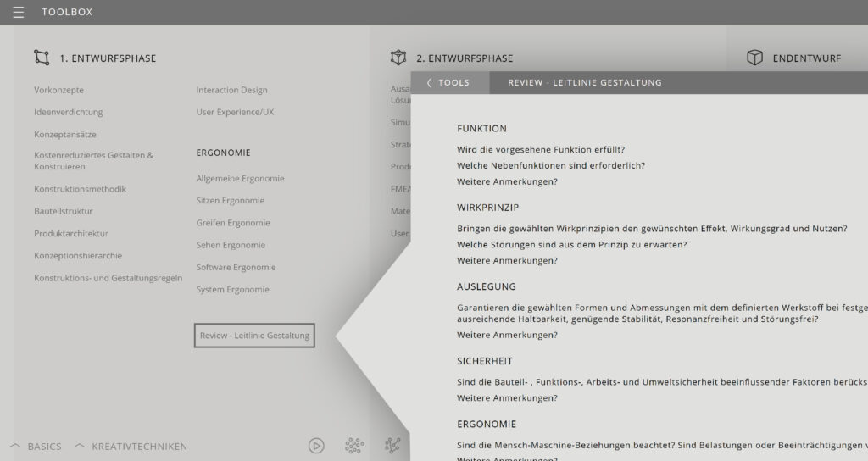
Task: Click the Endentwurf phase heading
Action: (x=806, y=58)
